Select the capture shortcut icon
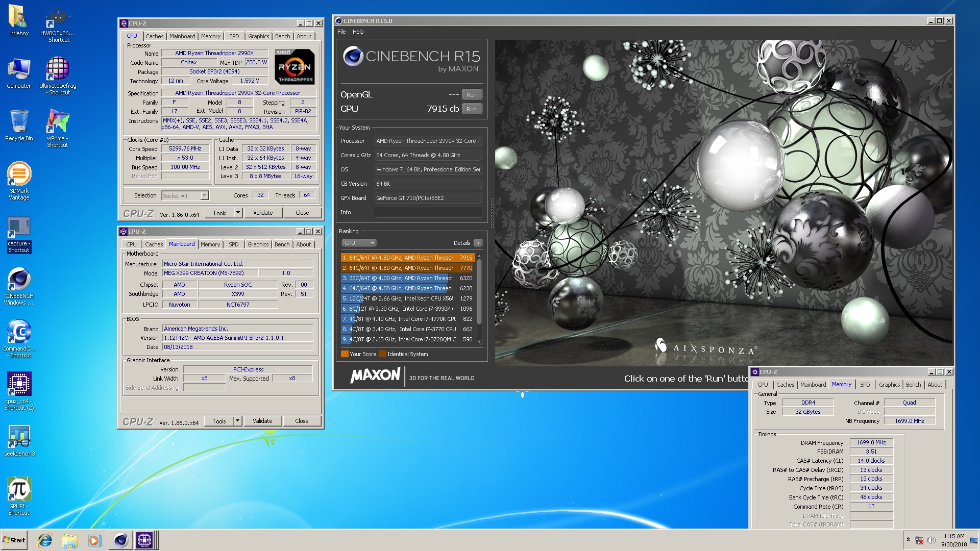The height and width of the screenshot is (551, 980). [x=19, y=234]
